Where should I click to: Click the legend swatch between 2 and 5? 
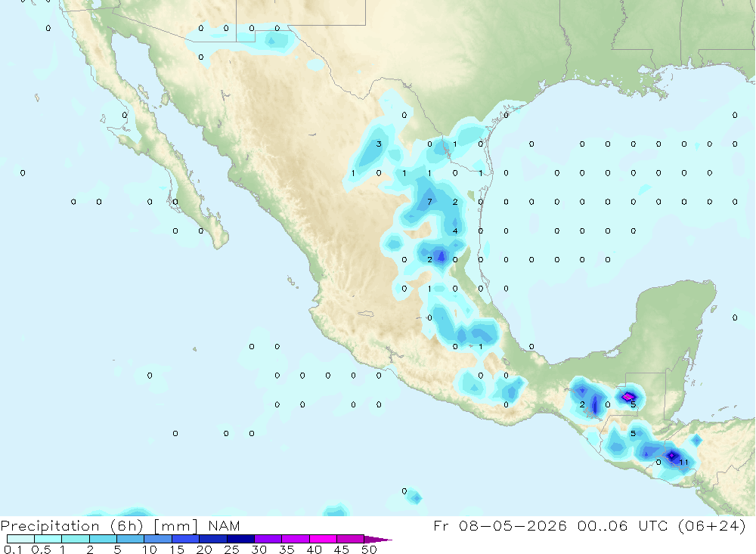click(x=103, y=539)
